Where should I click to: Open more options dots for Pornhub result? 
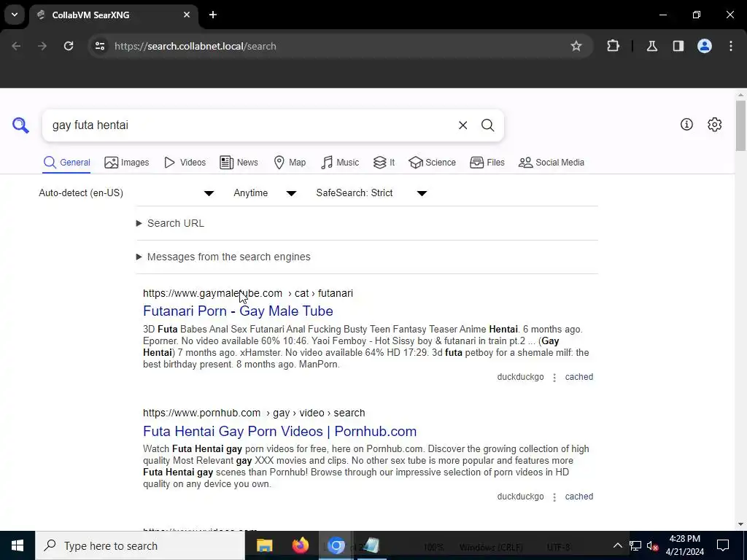(x=554, y=497)
